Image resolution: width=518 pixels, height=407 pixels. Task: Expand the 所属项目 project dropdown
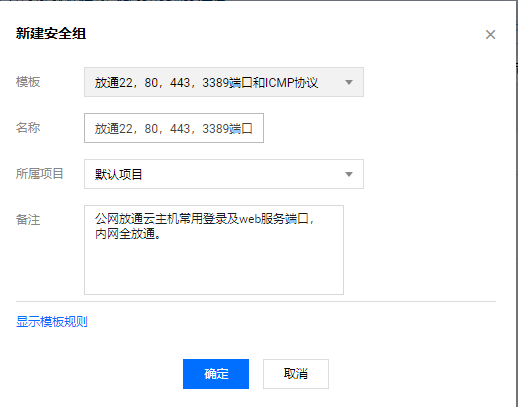224,174
